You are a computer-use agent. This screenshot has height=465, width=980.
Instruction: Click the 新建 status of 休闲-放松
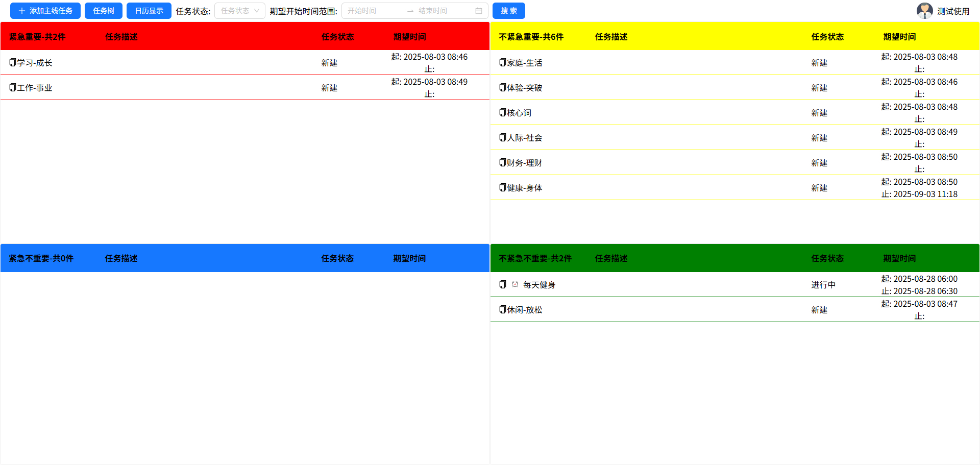819,310
